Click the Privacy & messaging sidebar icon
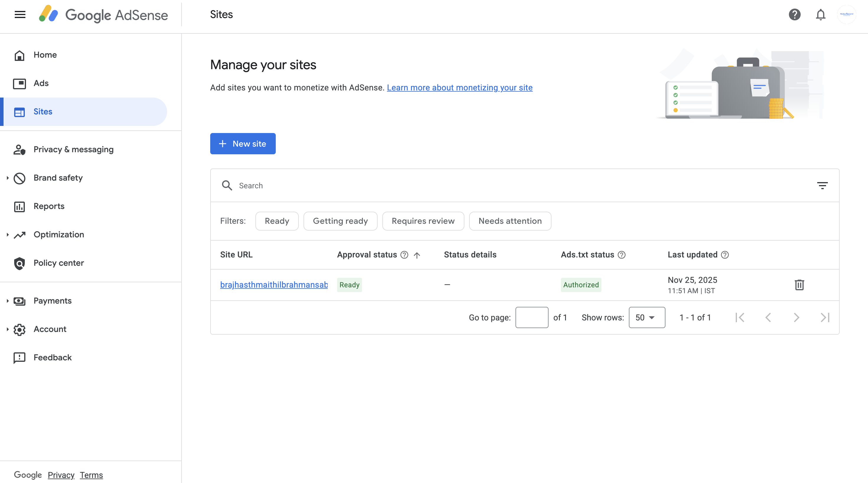Screen dimensions: 868x483 click(x=19, y=149)
